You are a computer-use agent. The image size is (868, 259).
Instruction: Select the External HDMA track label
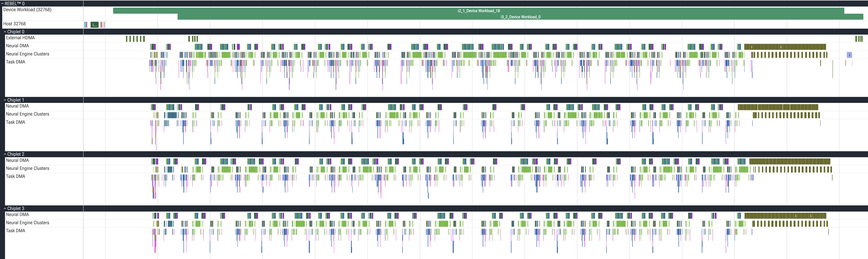(20, 38)
